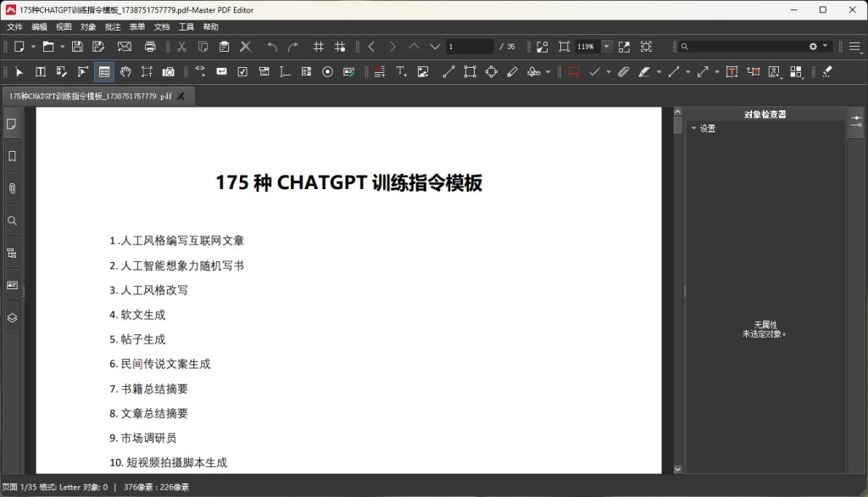Select the Insert Image tool
This screenshot has width=868, height=497.
[423, 72]
